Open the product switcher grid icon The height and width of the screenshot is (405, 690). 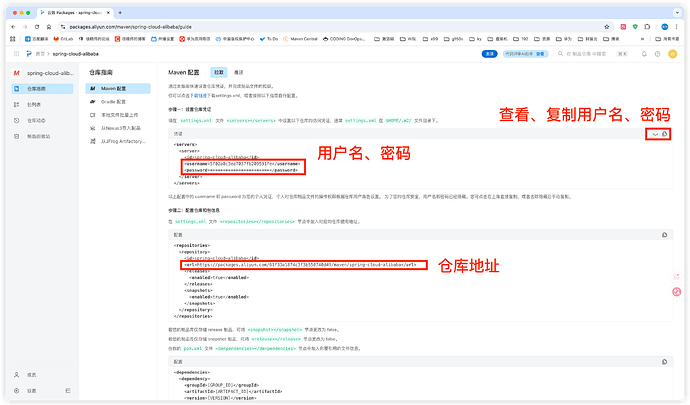coord(16,54)
